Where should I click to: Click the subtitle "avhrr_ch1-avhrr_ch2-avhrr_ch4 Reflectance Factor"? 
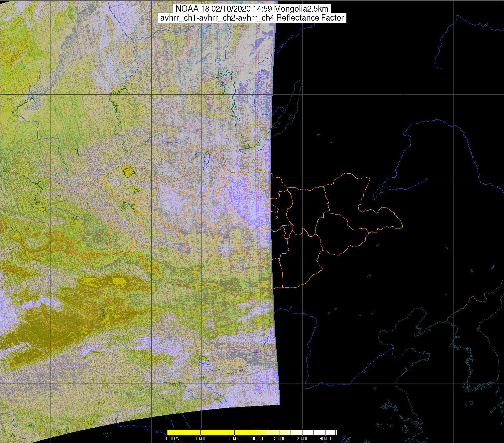click(x=252, y=18)
